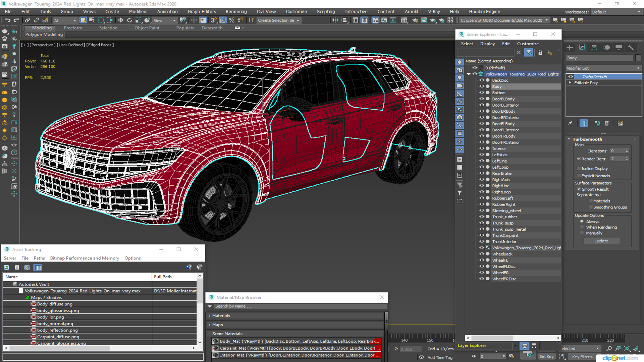644x362 pixels.
Task: Toggle the 3D Snaps button
Action: 214,20
